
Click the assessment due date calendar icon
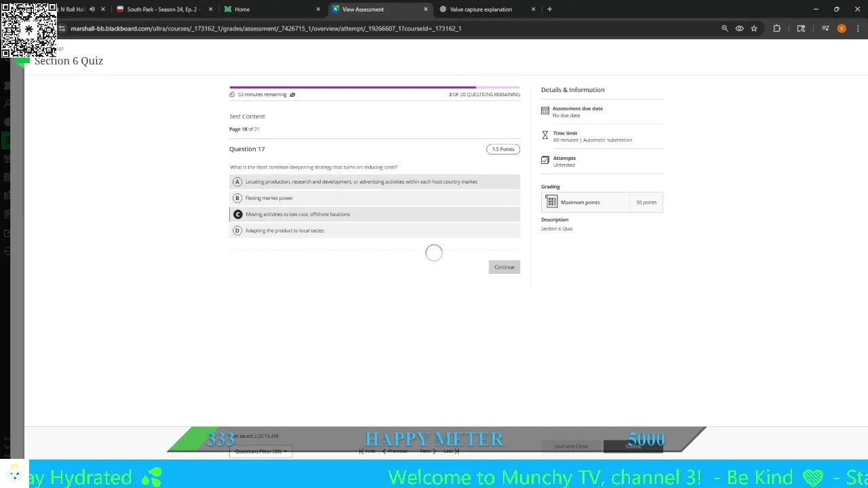click(545, 110)
